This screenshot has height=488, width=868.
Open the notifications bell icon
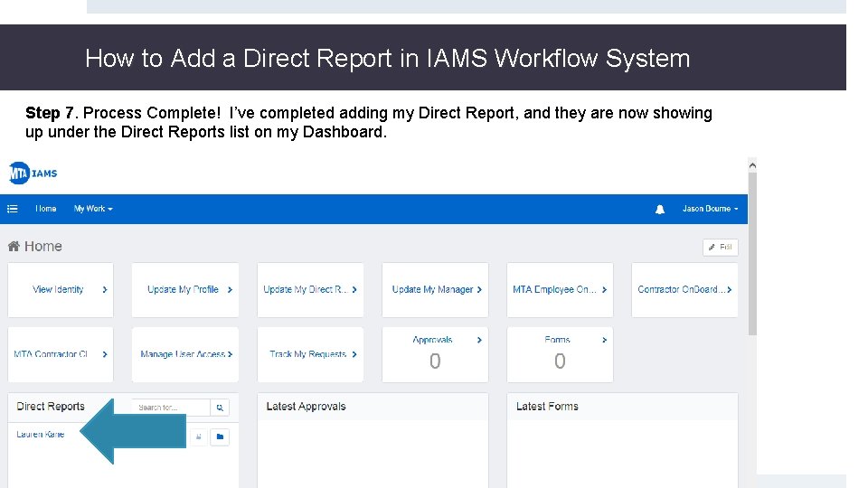click(x=659, y=209)
